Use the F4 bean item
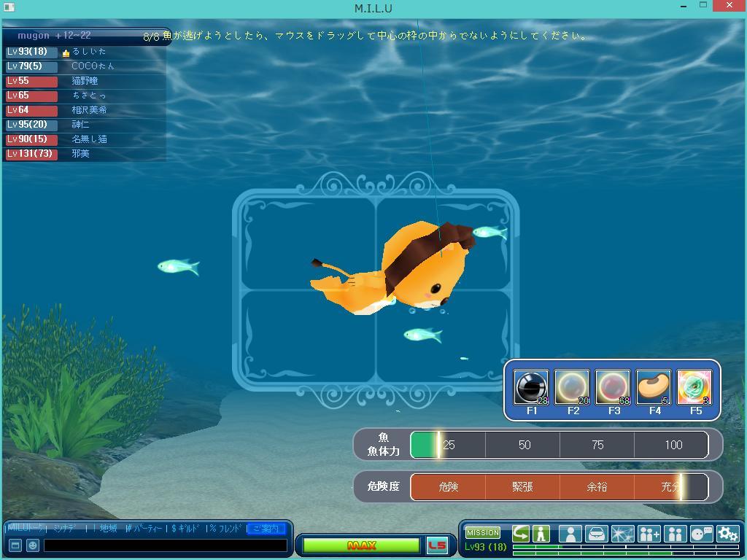This screenshot has width=747, height=560. coord(654,387)
